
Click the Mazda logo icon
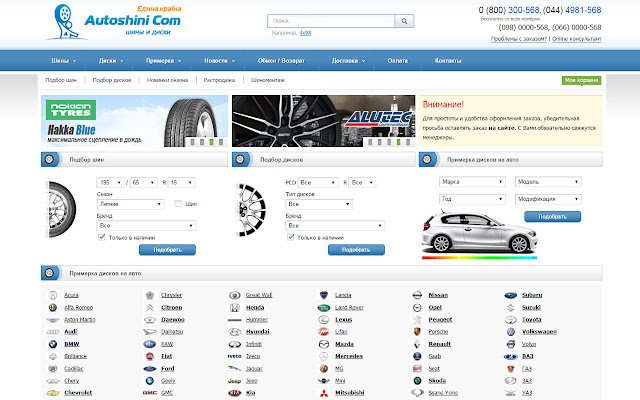coord(324,344)
